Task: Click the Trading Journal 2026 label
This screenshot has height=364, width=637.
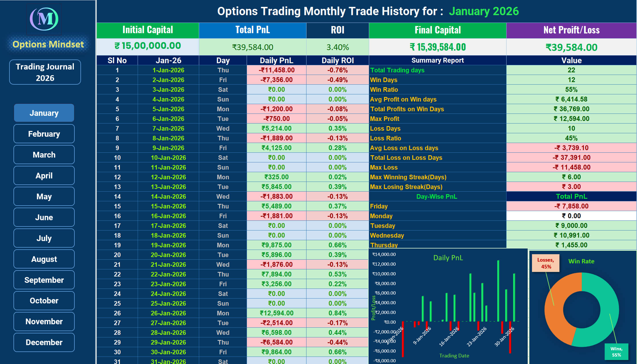Action: 45,72
